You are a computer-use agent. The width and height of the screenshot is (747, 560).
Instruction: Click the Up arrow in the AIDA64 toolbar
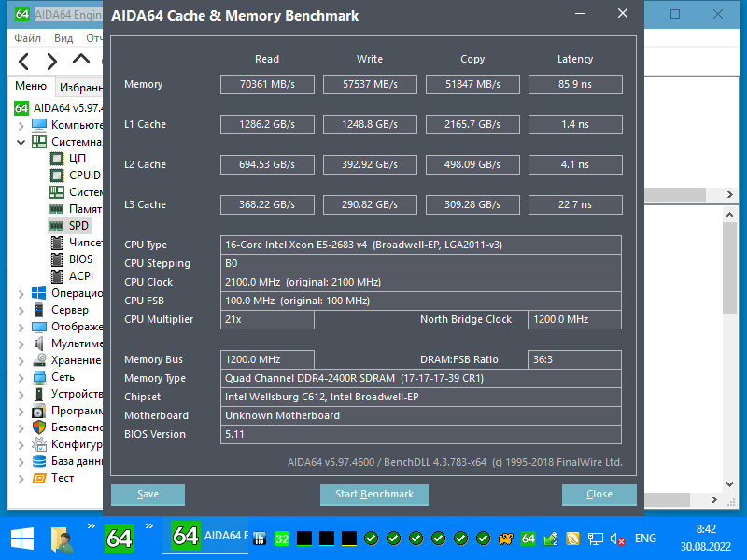(x=81, y=59)
